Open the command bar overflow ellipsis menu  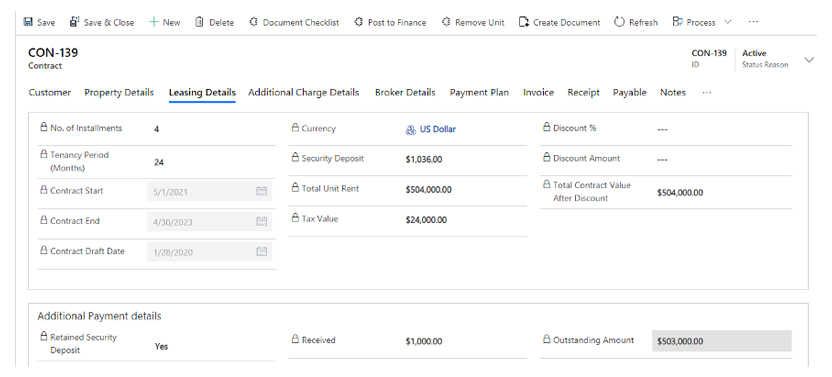pyautogui.click(x=753, y=22)
